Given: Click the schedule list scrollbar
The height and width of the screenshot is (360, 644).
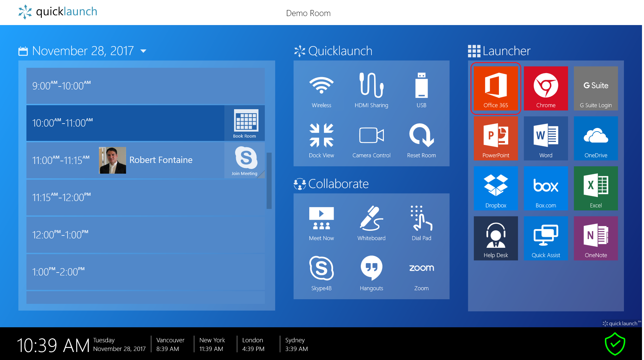Looking at the screenshot, I should (x=270, y=181).
